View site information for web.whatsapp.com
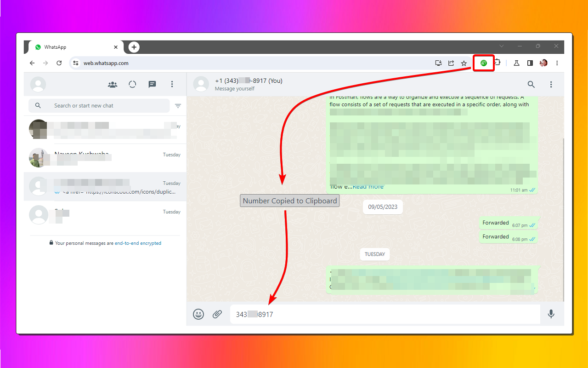This screenshot has height=368, width=588. pos(76,63)
